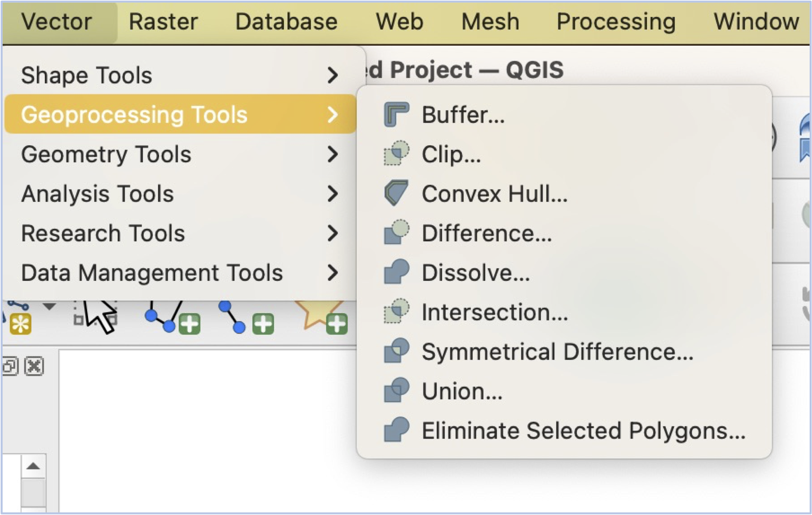Choose Intersection... from Geoprocessing submenu
The width and height of the screenshot is (812, 515).
(x=494, y=312)
